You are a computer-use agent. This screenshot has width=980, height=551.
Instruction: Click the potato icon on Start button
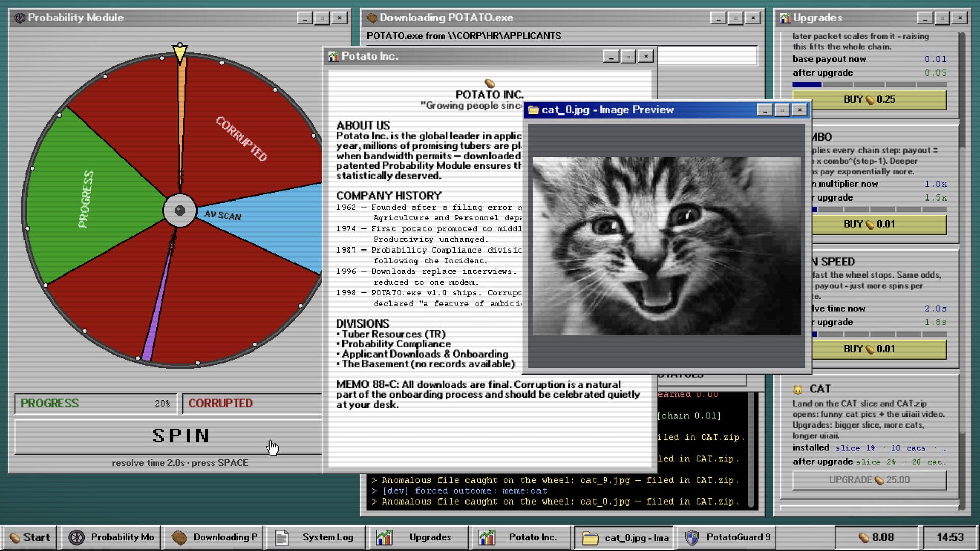point(15,538)
